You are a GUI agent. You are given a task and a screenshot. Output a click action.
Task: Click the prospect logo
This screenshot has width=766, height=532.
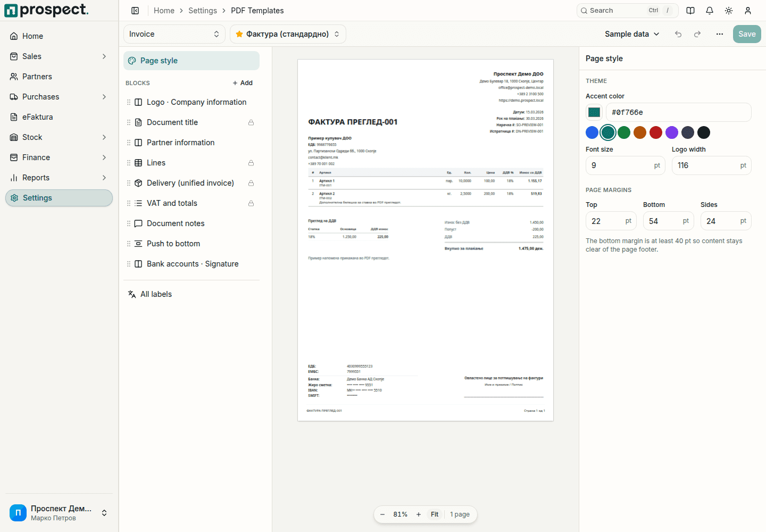[46, 10]
